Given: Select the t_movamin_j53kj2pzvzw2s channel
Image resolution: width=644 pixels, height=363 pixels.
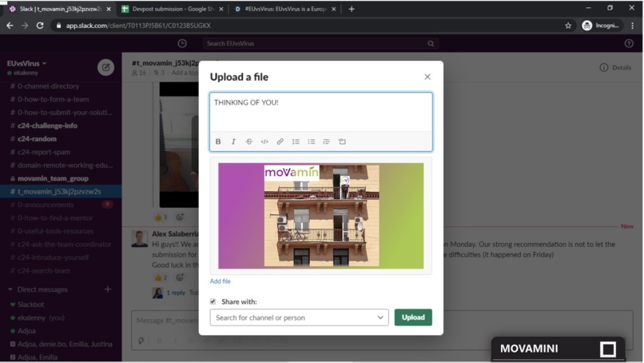Looking at the screenshot, I should point(61,192).
